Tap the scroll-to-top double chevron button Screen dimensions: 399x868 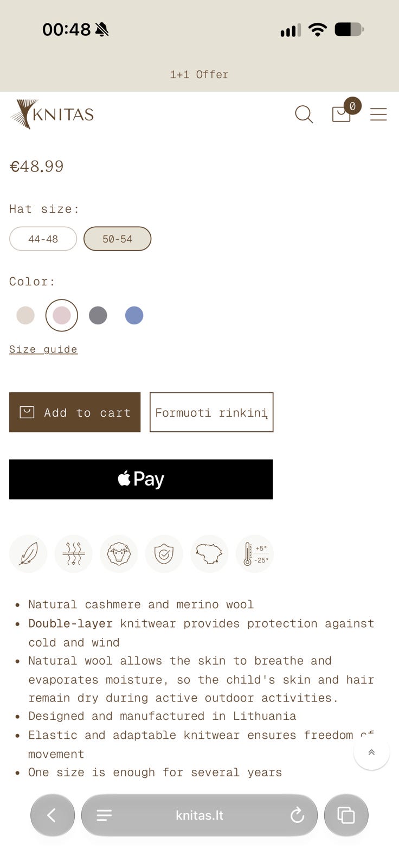coord(371,752)
